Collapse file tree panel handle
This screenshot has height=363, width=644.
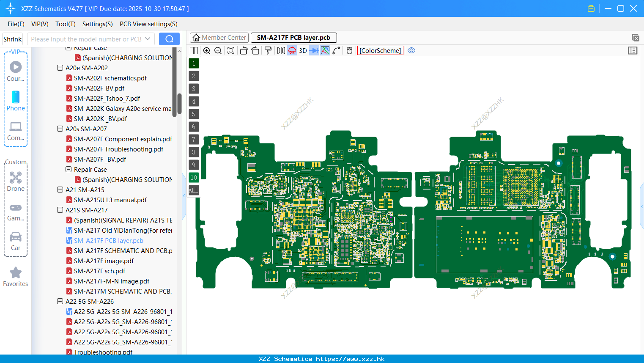point(184,195)
